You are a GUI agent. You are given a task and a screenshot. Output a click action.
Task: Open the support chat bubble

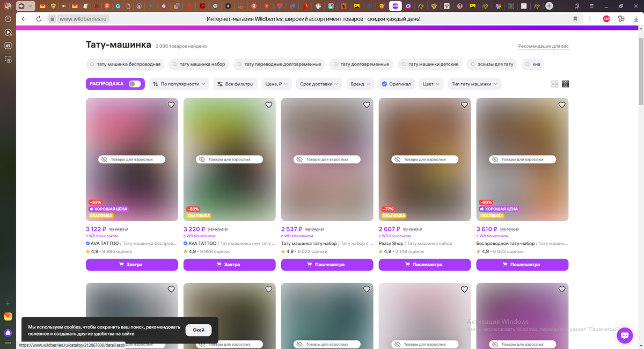click(625, 335)
